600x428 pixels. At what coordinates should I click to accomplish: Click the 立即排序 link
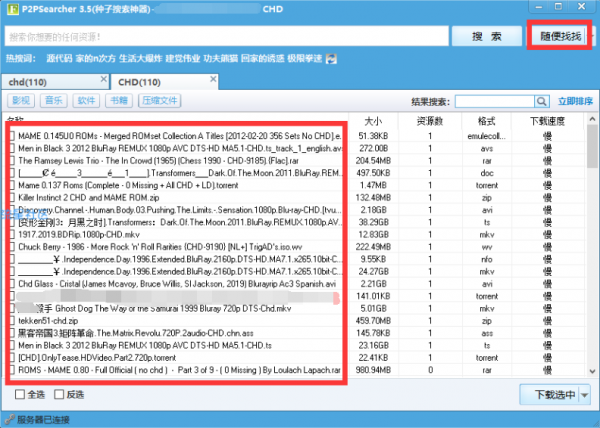click(575, 101)
